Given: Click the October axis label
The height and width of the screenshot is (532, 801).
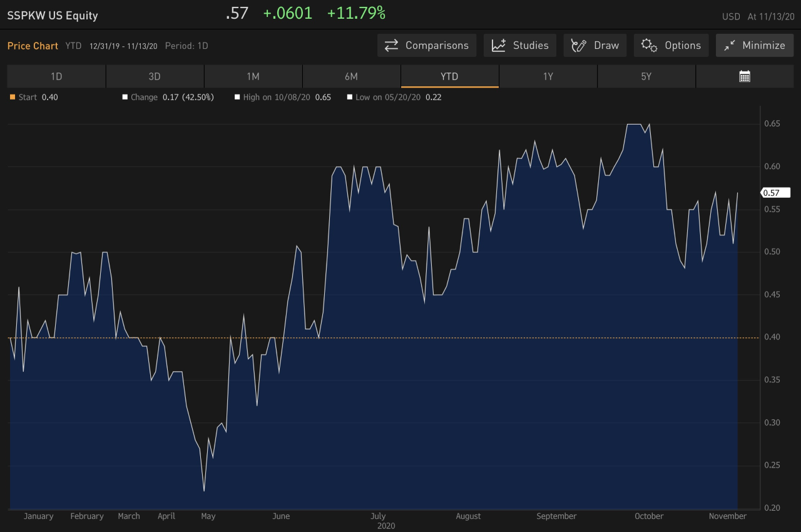Looking at the screenshot, I should (649, 516).
